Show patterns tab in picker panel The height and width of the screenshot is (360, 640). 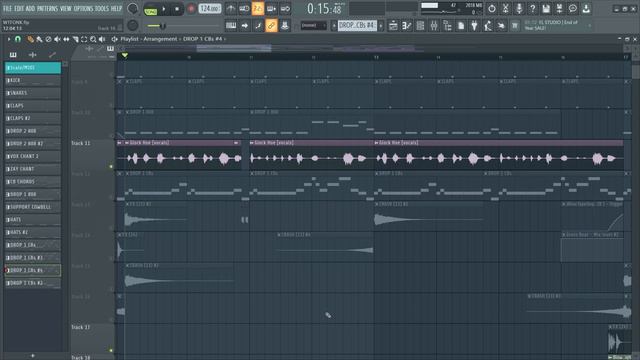13,55
